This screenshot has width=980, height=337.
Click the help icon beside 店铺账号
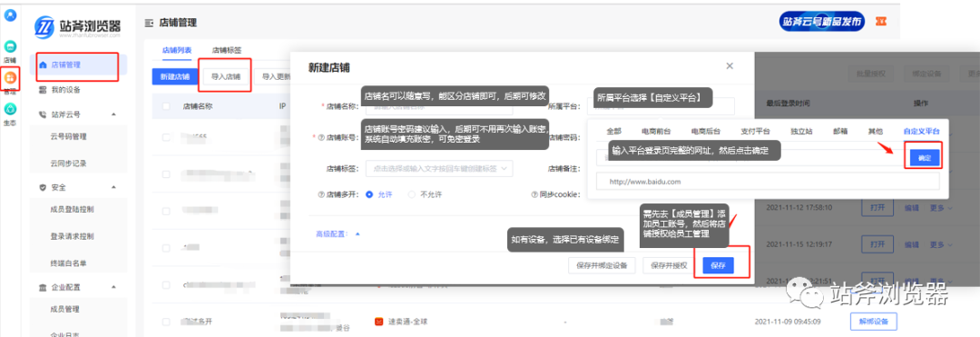pyautogui.click(x=322, y=137)
